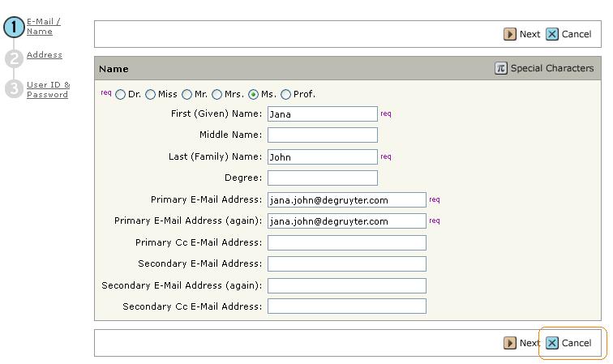Image resolution: width=613 pixels, height=364 pixels.
Task: Click the step 1 circle icon
Action: pos(14,28)
